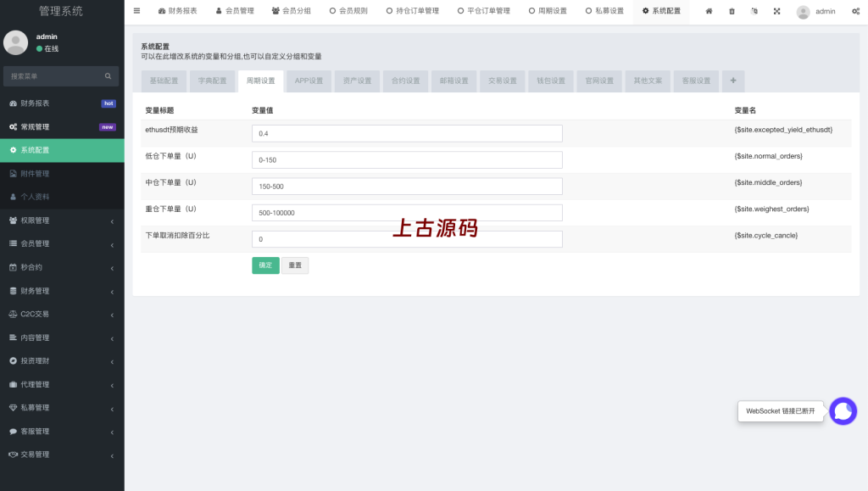Open the home icon in top bar
The height and width of the screenshot is (491, 868).
(709, 11)
